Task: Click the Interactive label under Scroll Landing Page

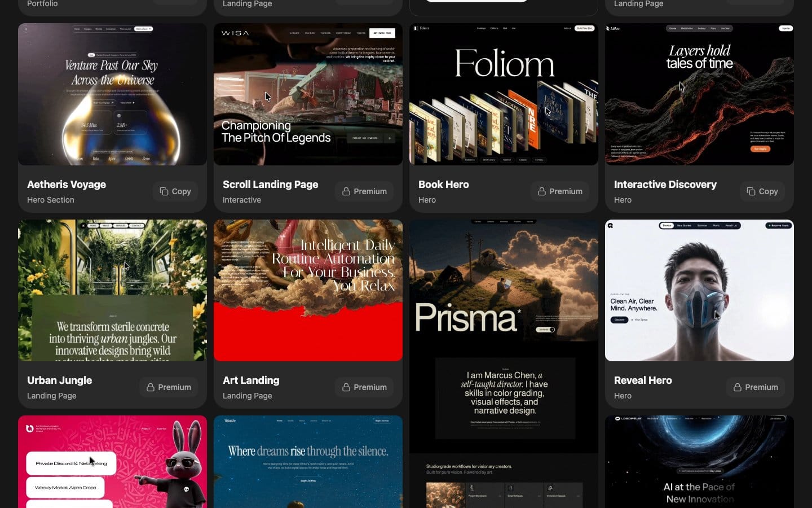Action: tap(242, 200)
